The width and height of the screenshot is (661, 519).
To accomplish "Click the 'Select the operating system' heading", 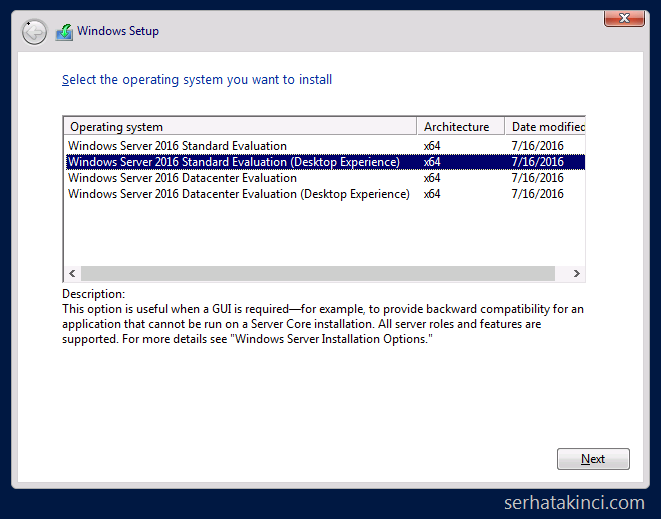I will pos(197,80).
